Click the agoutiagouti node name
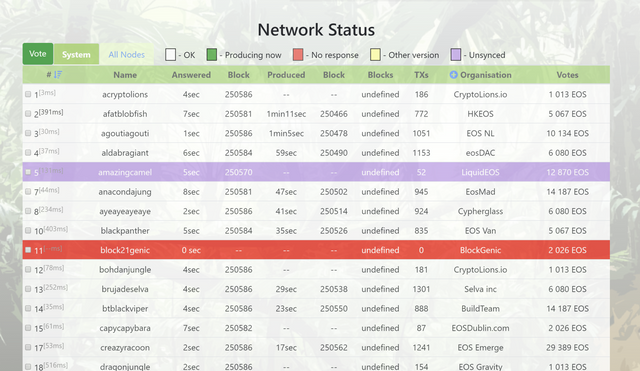Image resolution: width=640 pixels, height=371 pixels. [x=125, y=133]
